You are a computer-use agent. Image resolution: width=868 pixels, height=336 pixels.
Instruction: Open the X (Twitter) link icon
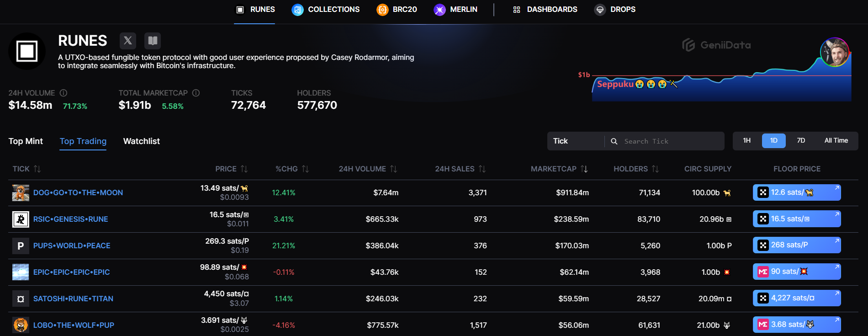click(128, 41)
